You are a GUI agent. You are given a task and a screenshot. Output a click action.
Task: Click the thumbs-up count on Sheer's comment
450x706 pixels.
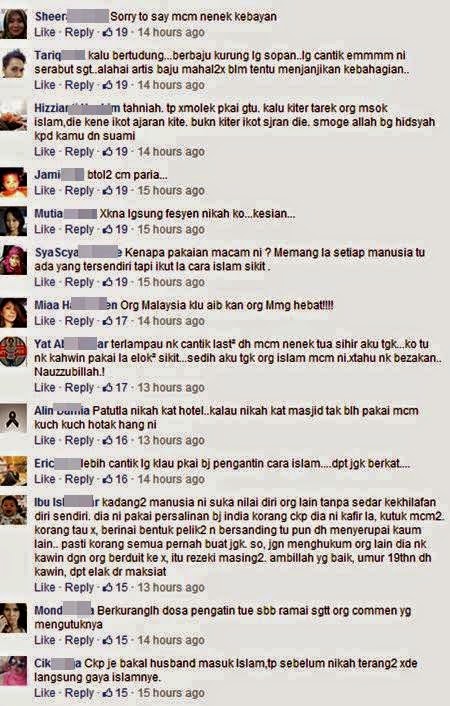(115, 32)
